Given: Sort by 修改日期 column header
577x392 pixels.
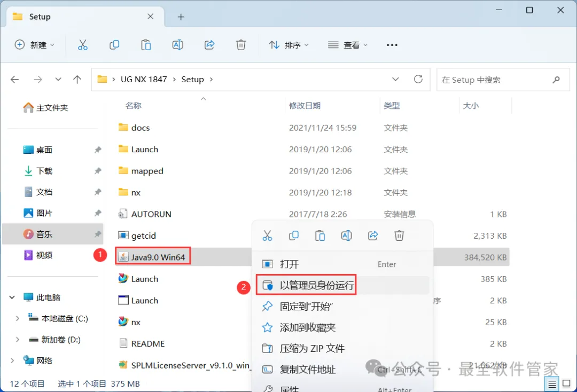Looking at the screenshot, I should tap(305, 106).
